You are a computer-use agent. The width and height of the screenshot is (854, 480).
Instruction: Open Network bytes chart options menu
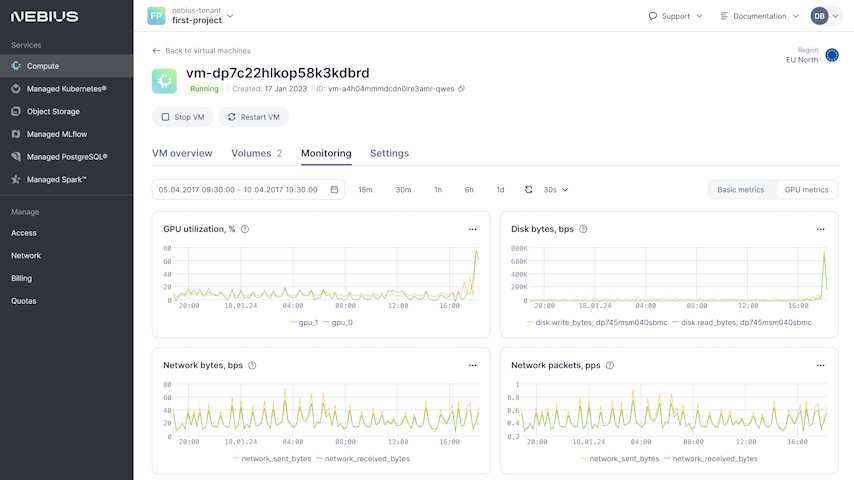[472, 366]
